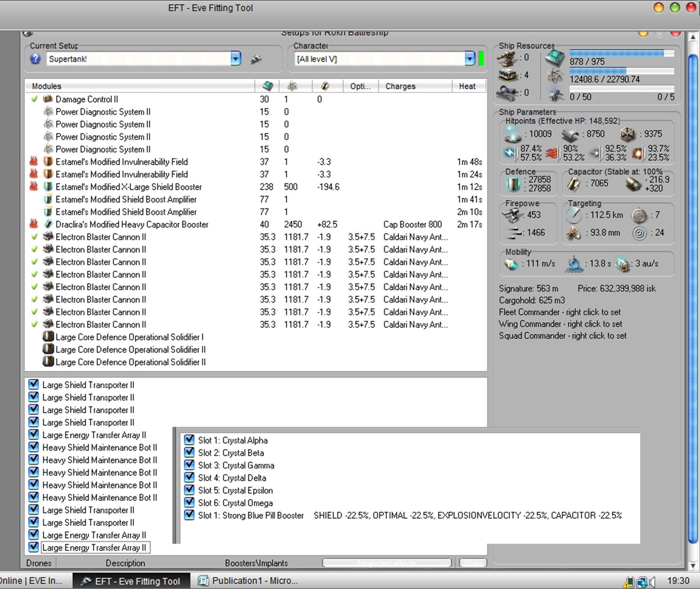Click the thermal resistance flame icon
This screenshot has width=700, height=589.
(551, 153)
